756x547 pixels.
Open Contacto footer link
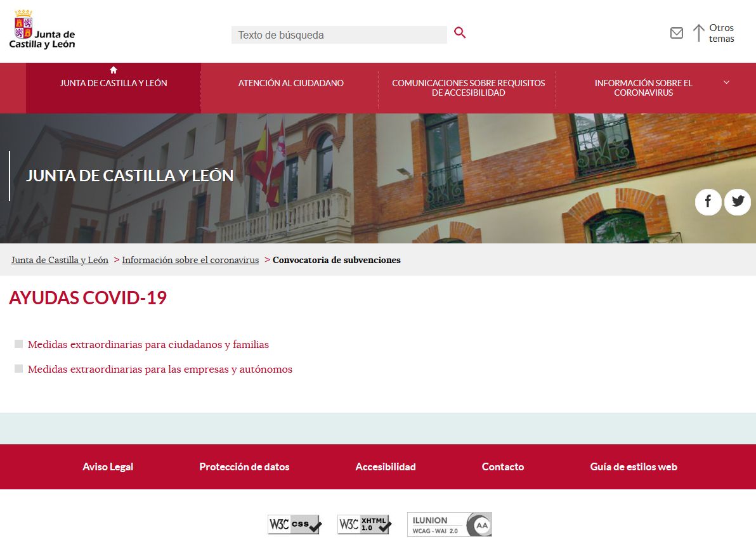pos(503,467)
